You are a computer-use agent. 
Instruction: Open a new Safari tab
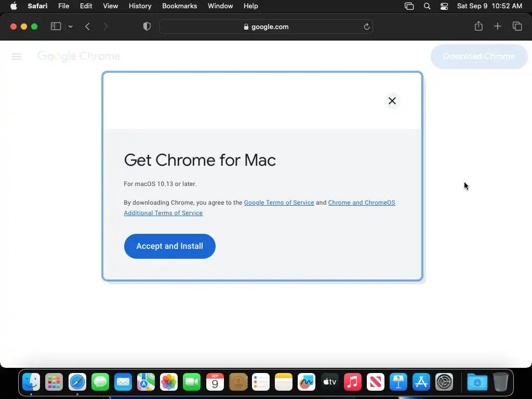tap(497, 26)
